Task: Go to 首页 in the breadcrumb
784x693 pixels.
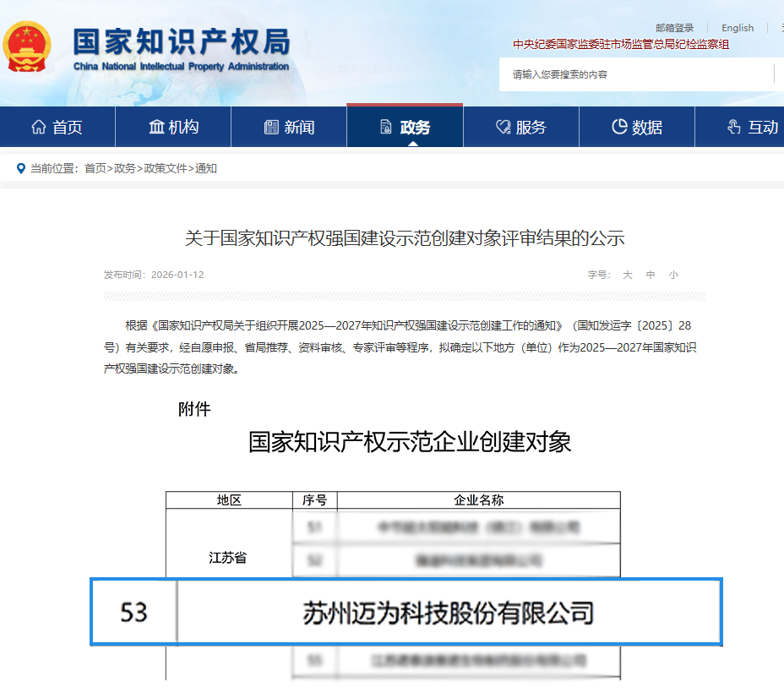Action: tap(95, 168)
